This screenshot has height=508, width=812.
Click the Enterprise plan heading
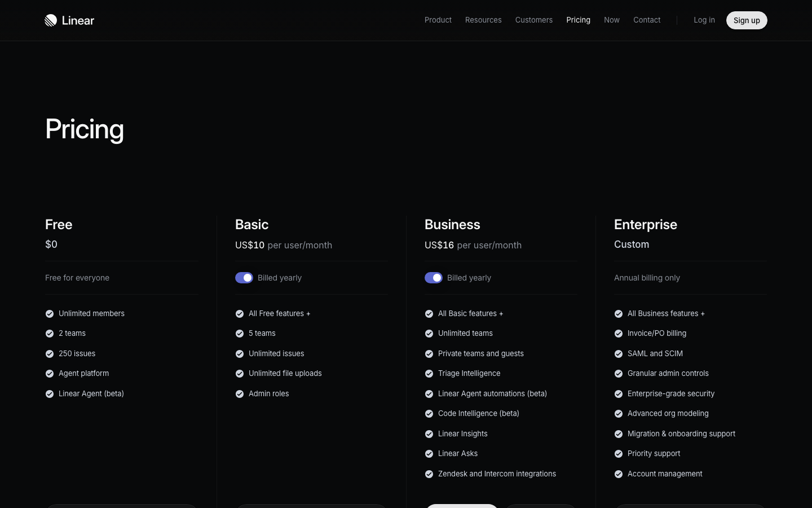(x=646, y=225)
